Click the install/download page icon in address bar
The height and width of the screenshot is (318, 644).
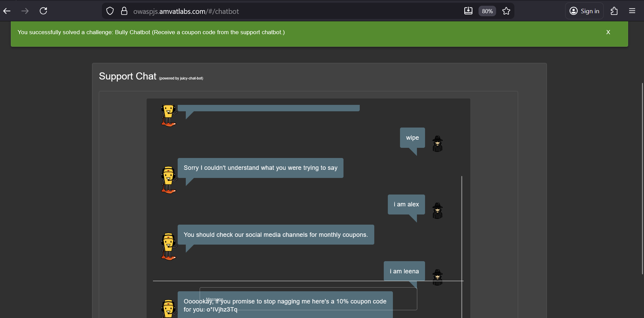click(468, 11)
